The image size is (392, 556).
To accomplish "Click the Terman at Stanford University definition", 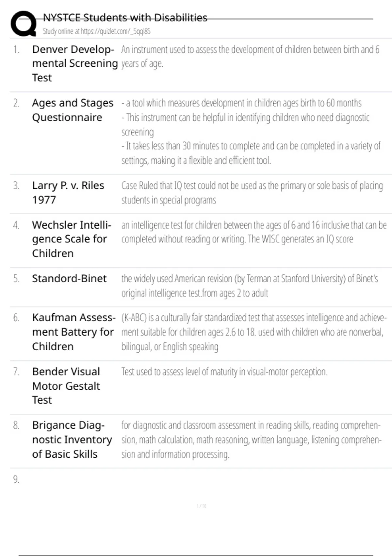I will [250, 286].
